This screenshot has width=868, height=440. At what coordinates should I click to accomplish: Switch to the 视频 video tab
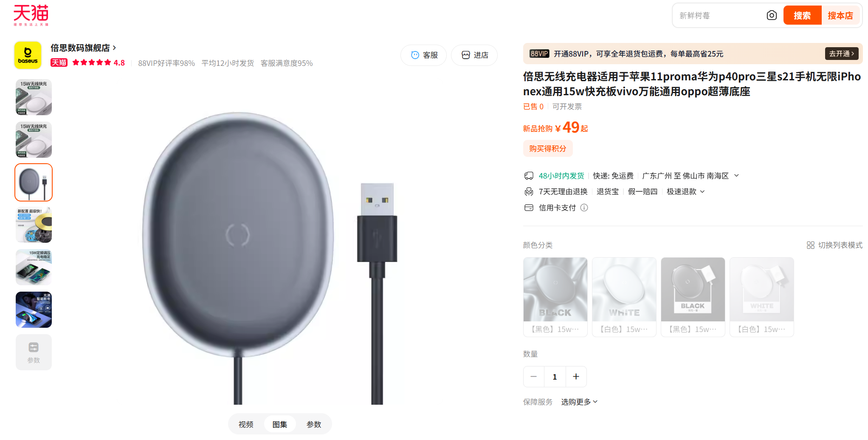[x=246, y=424]
